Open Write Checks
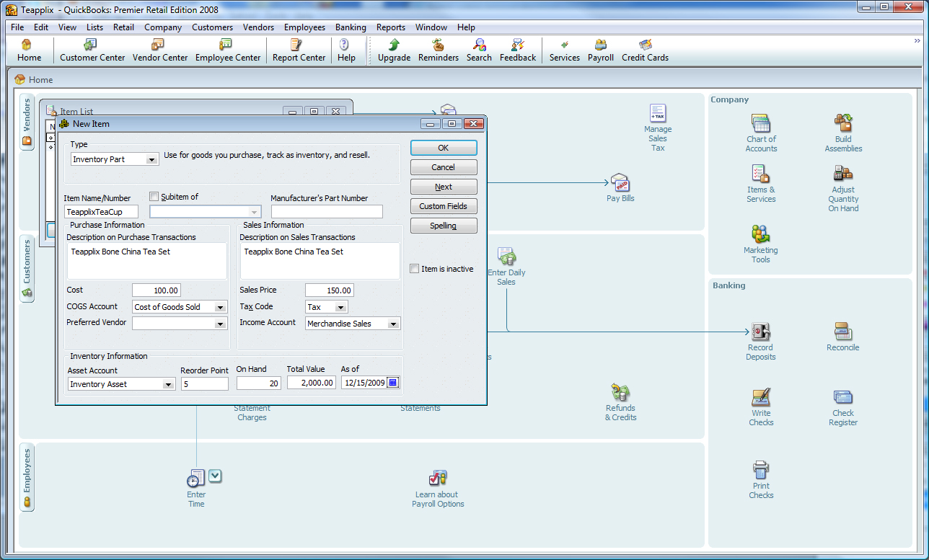This screenshot has height=560, width=929. [761, 407]
